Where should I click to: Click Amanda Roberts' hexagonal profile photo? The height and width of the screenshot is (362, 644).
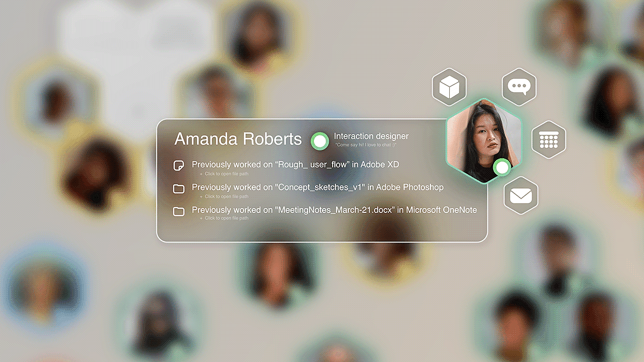(483, 141)
